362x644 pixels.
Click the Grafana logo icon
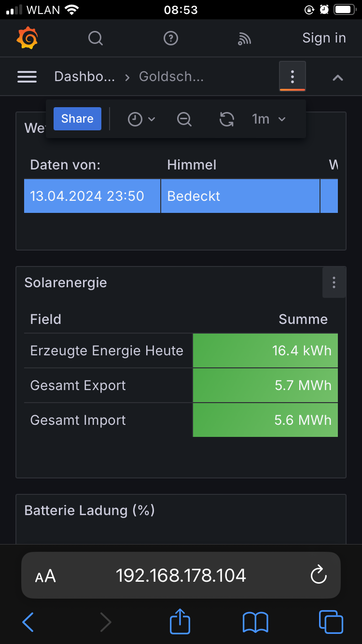[27, 38]
